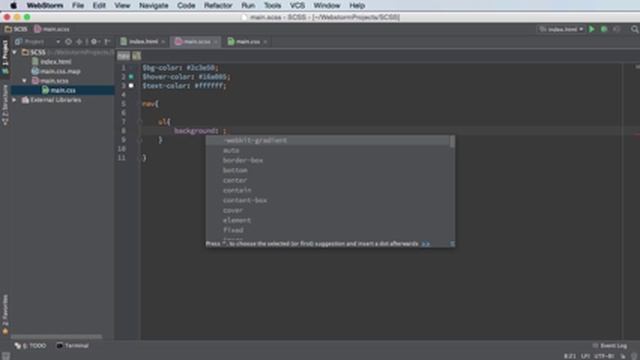Click main.scss breadcrumb in navigation bar

[52, 29]
